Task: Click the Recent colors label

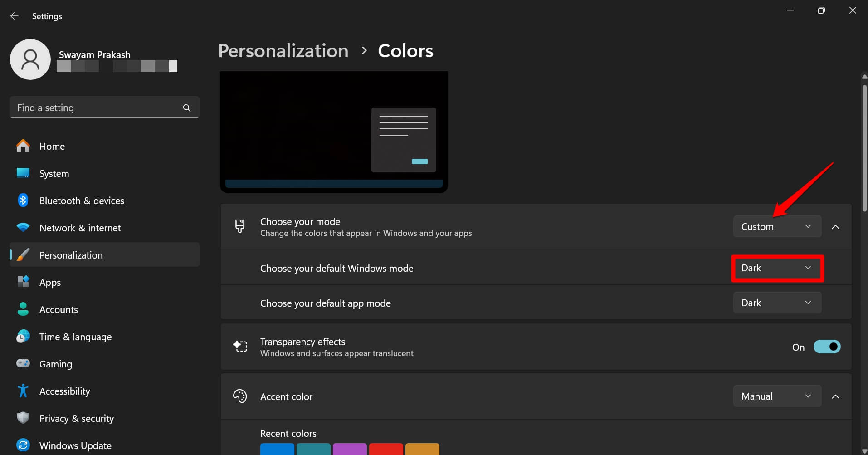Action: [288, 433]
